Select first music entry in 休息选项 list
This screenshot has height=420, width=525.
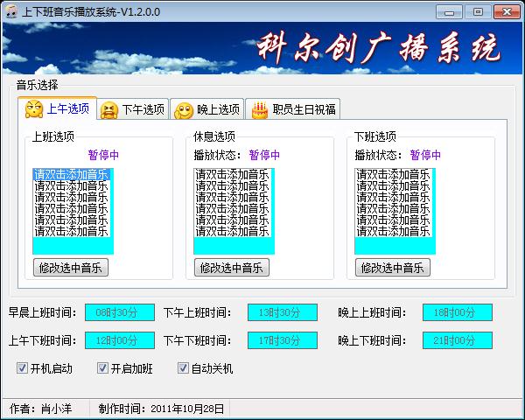point(232,174)
